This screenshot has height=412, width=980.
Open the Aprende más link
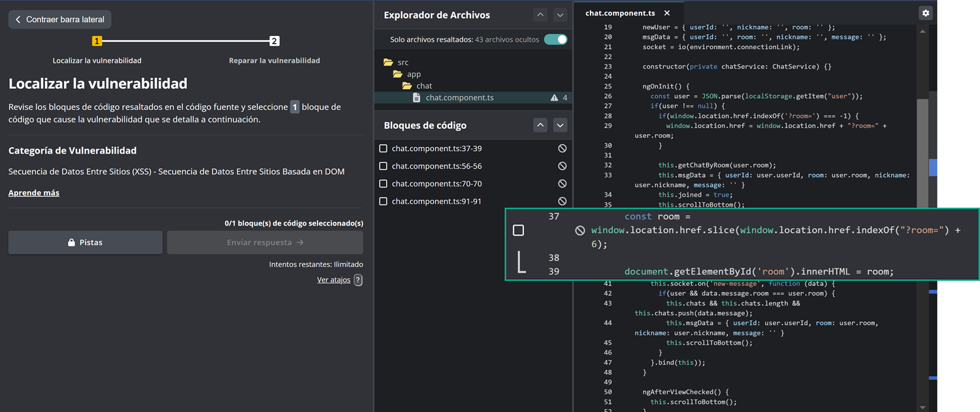click(34, 193)
